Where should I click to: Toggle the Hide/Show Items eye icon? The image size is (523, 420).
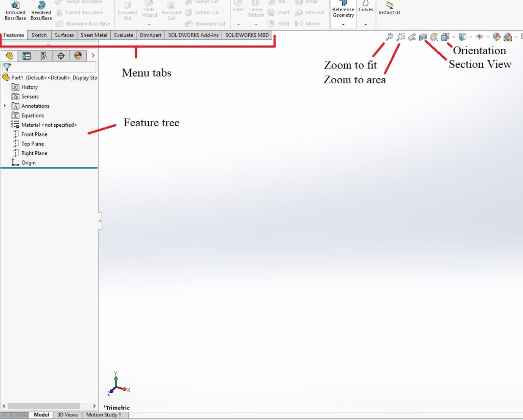click(479, 37)
